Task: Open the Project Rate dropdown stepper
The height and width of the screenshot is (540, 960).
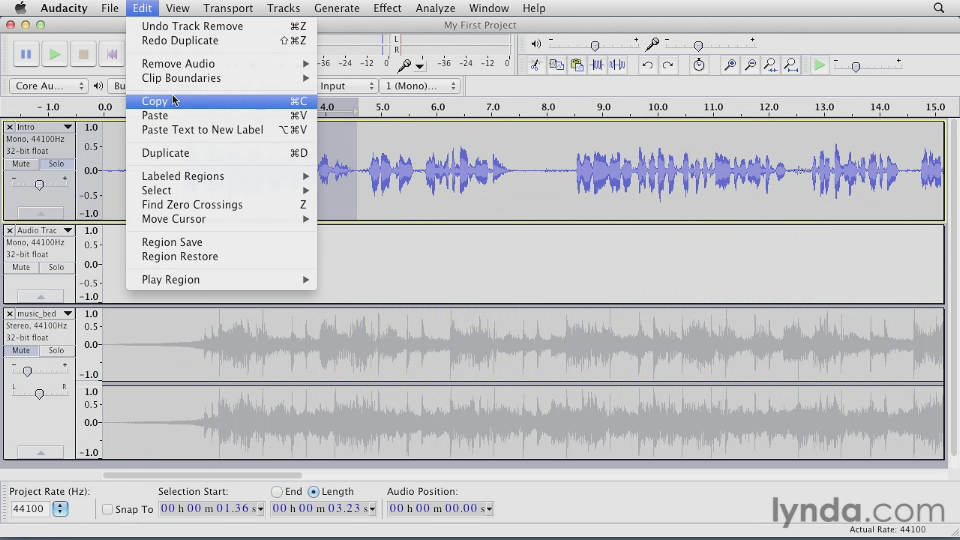Action: click(x=60, y=508)
